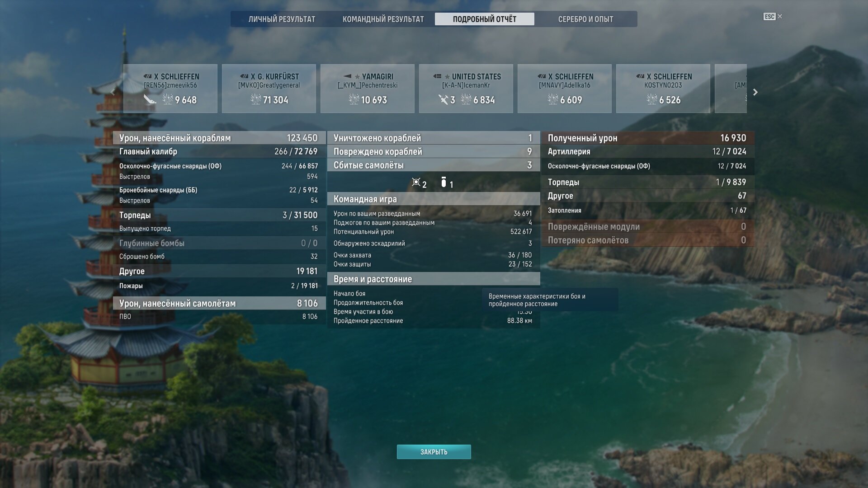This screenshot has width=868, height=488.
Task: Click the shot-down planes icon on the United States card
Action: pyautogui.click(x=443, y=99)
